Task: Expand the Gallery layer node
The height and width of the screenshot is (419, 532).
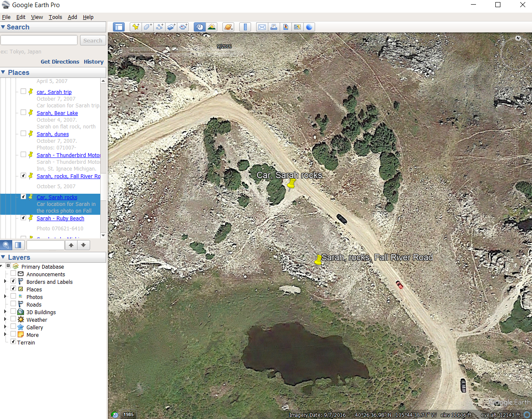Action: (x=5, y=327)
